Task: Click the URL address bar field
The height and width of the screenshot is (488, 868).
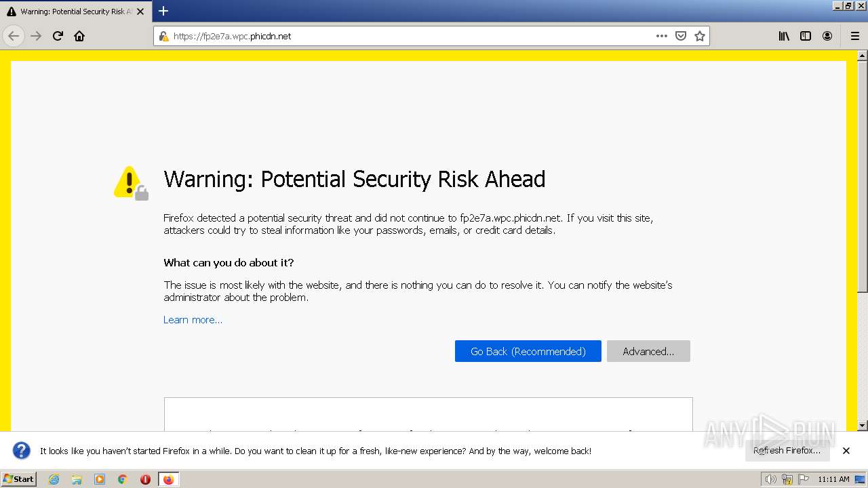Action: [407, 36]
